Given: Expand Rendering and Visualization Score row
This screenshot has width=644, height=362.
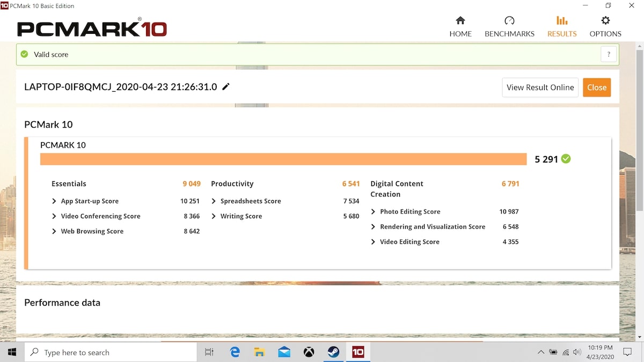Looking at the screenshot, I should coord(374,227).
